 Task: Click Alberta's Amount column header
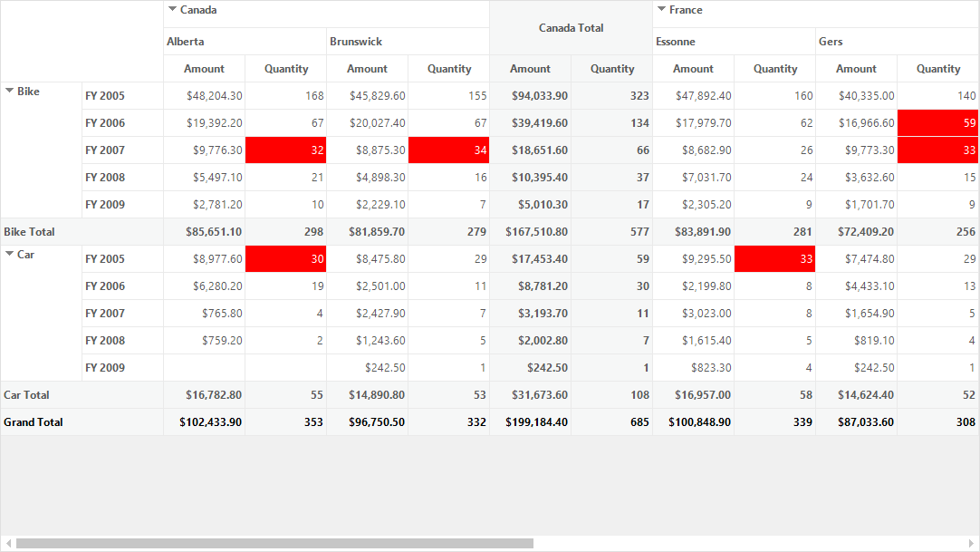pos(205,69)
